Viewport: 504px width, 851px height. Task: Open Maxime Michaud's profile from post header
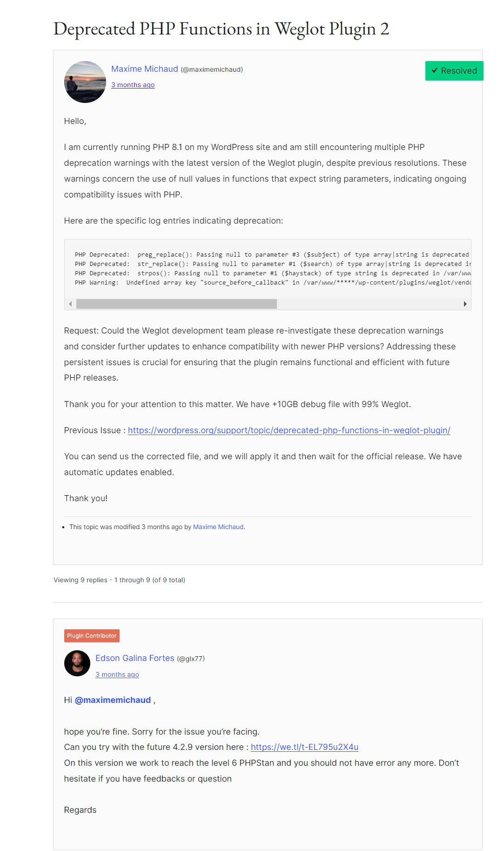tap(144, 69)
